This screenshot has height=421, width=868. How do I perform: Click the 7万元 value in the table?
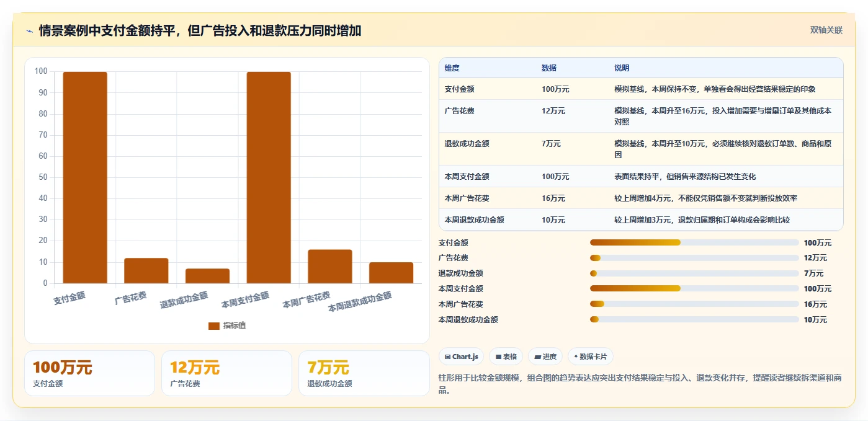tap(552, 143)
